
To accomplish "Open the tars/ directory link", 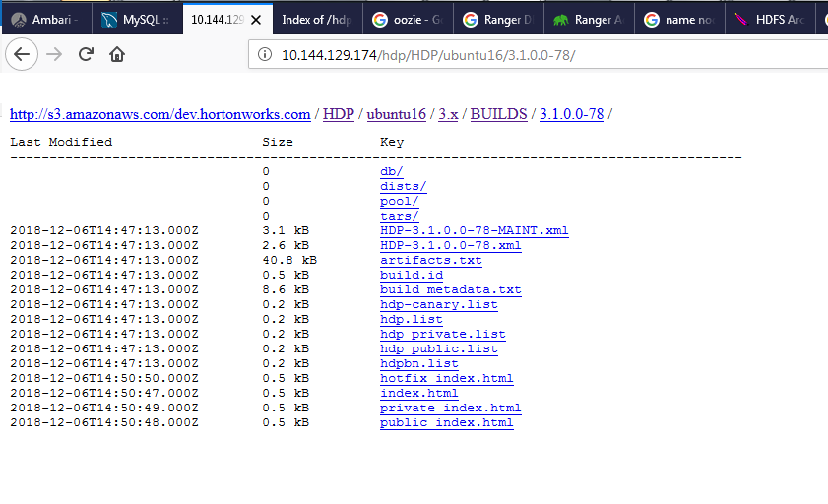I will 399,216.
